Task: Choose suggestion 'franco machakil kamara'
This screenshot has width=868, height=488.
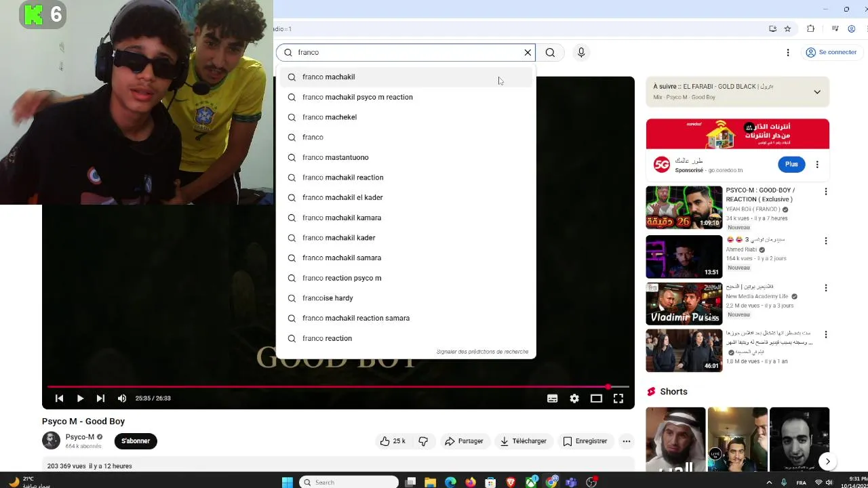Action: [406, 218]
